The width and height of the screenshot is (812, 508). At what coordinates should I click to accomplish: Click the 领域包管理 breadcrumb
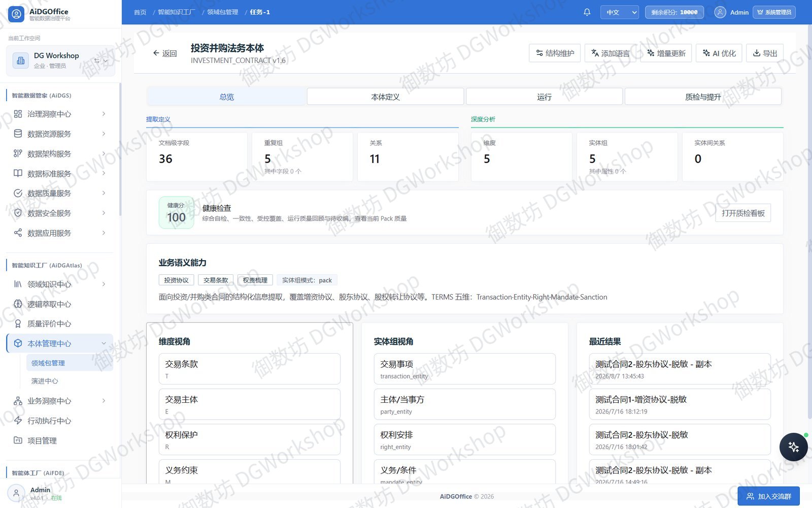(222, 12)
